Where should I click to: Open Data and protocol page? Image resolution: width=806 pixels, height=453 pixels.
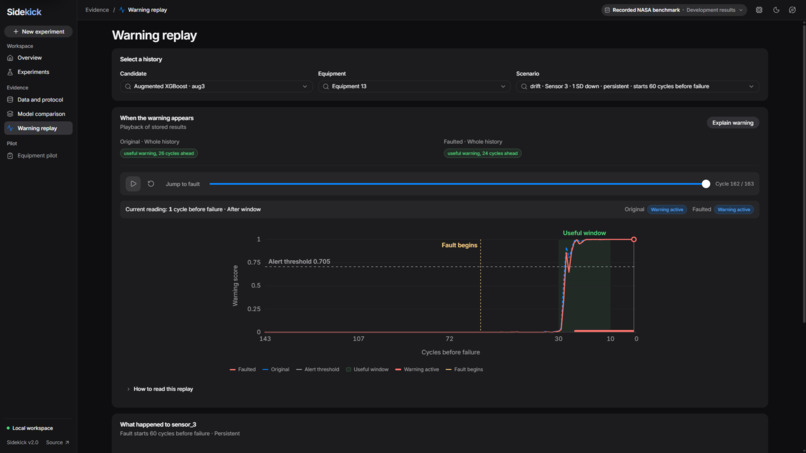(40, 100)
